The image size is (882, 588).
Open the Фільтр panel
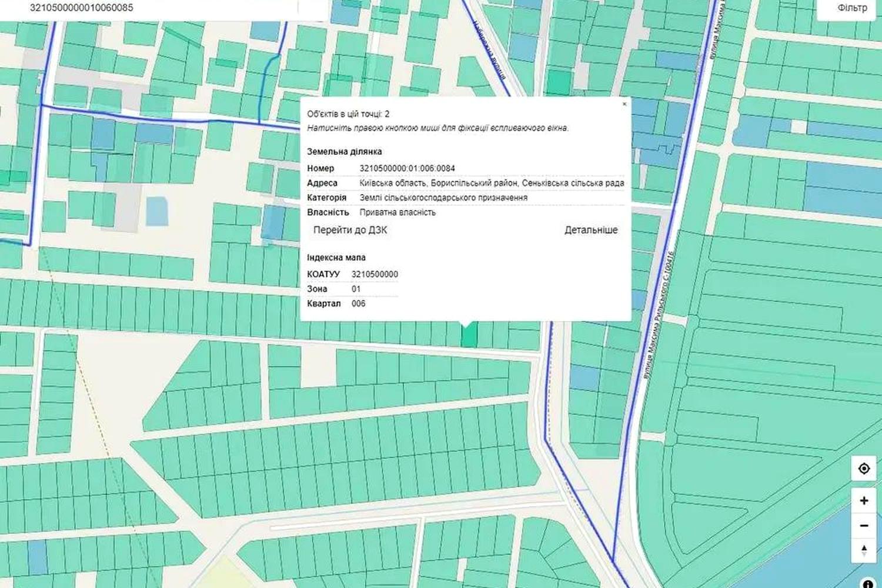tap(852, 8)
